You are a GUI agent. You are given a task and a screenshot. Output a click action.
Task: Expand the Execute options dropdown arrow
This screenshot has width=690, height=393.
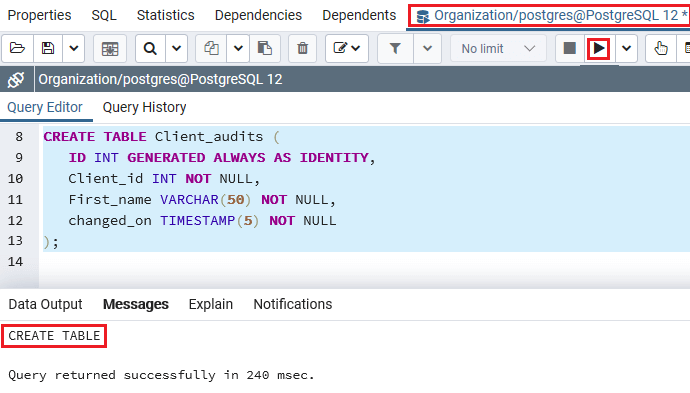pos(626,48)
